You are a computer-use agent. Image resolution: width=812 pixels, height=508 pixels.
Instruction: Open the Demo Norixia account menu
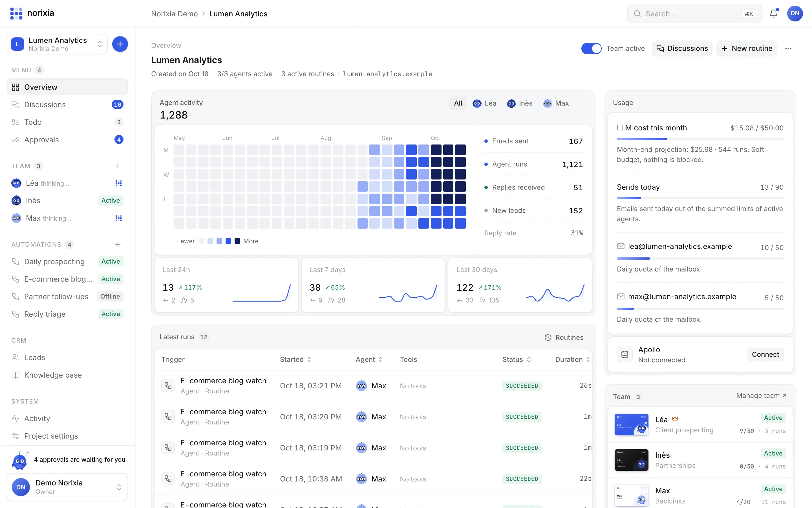(67, 487)
